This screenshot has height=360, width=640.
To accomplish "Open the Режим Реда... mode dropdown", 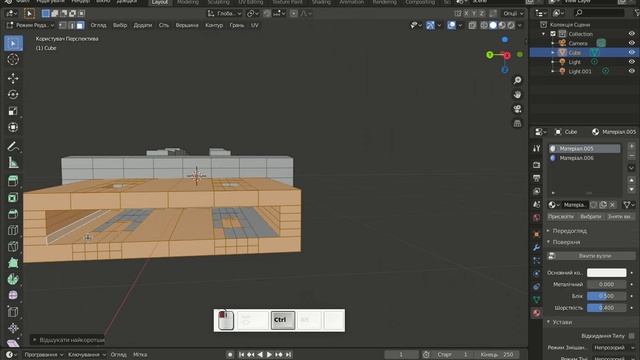I will (31, 25).
